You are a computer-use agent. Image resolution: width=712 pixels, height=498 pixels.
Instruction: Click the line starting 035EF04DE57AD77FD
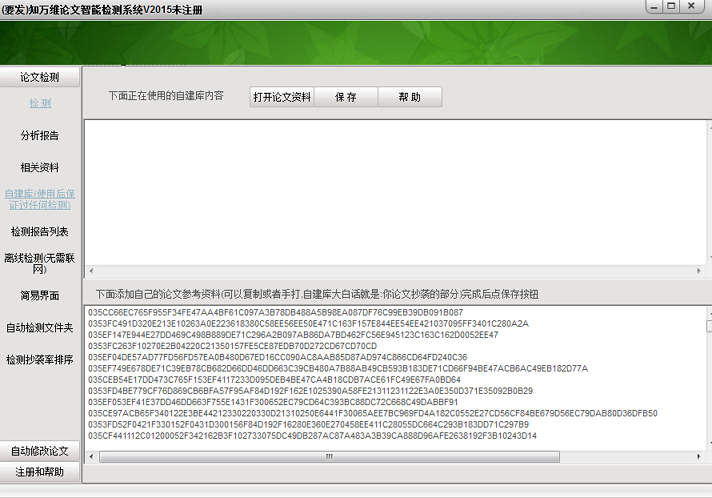tap(277, 357)
